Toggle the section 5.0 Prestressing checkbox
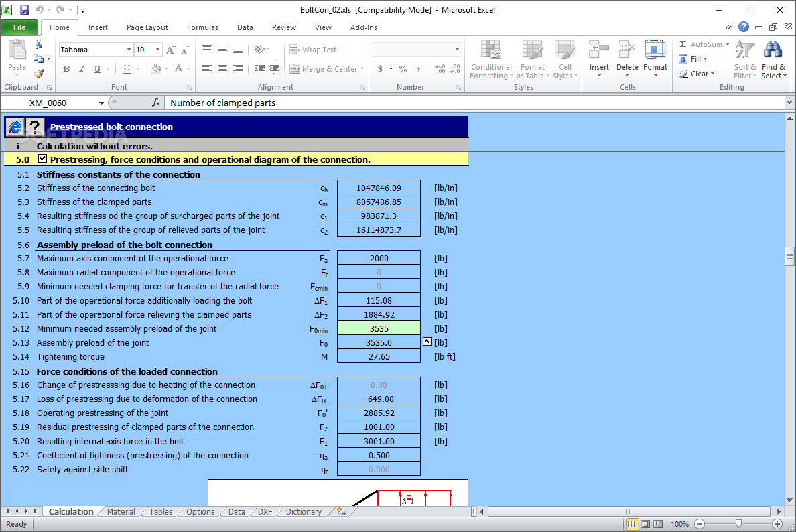796x532 pixels. coord(43,159)
